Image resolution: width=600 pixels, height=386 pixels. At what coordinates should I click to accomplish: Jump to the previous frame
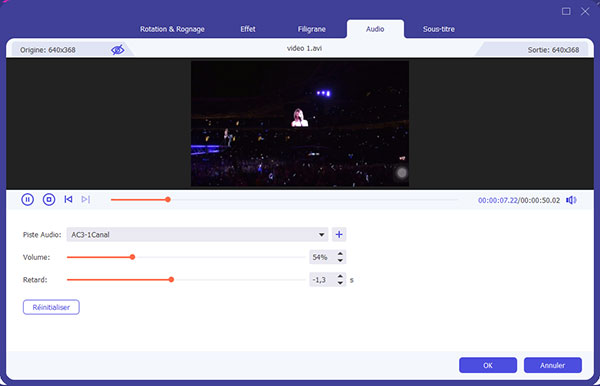point(68,199)
